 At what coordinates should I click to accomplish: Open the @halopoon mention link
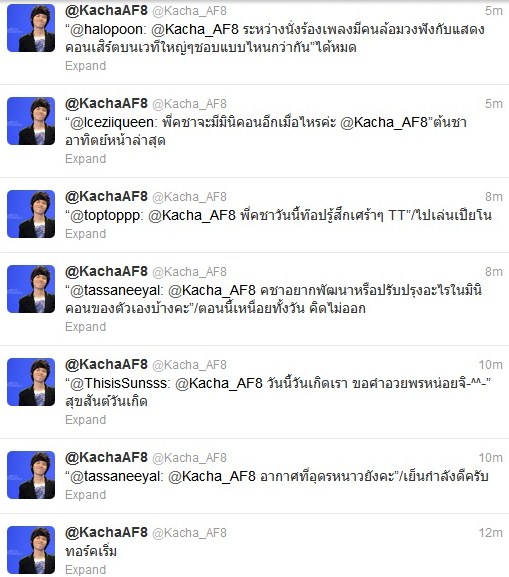107,29
